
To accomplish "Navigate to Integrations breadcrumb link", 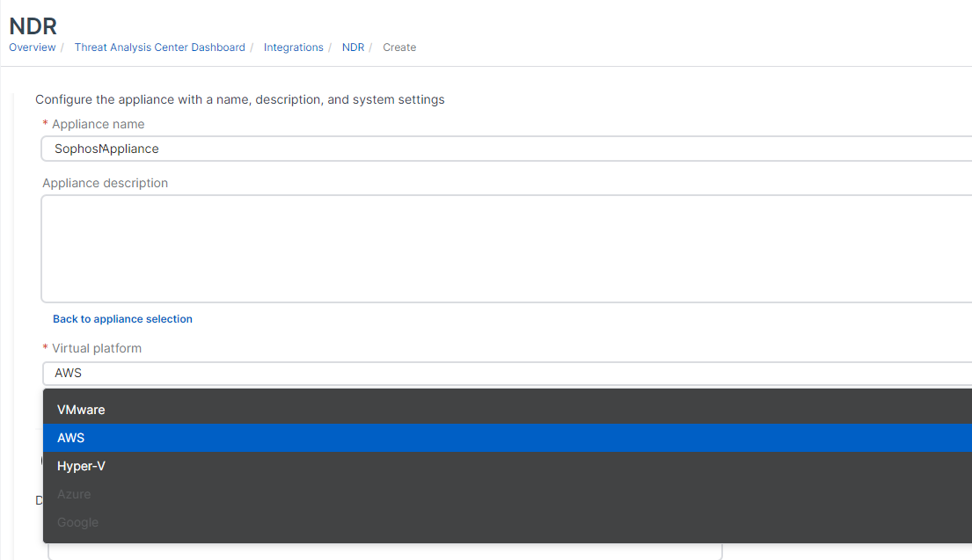I will click(293, 47).
